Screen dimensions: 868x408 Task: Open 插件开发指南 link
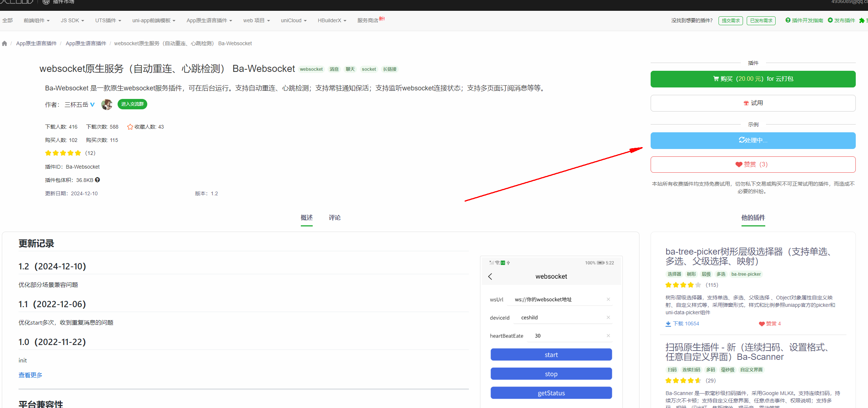[x=804, y=21]
